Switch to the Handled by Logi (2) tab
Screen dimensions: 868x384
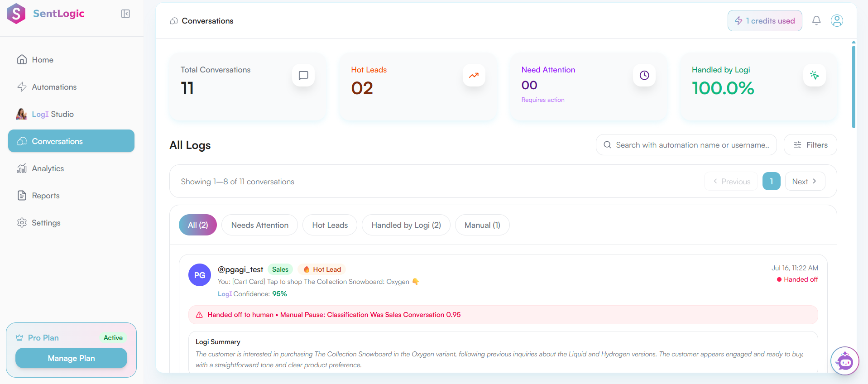click(x=406, y=225)
